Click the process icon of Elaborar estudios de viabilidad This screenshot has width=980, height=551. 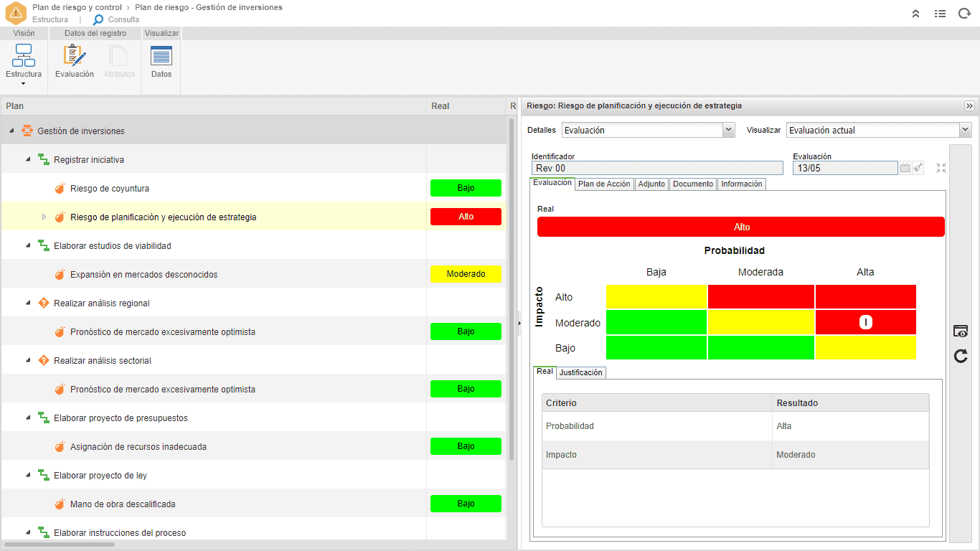point(44,245)
